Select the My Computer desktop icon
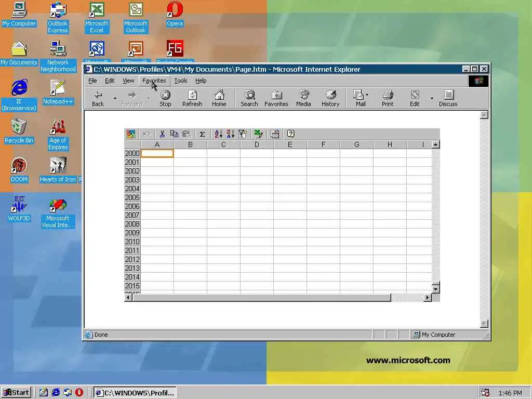This screenshot has height=399, width=532. coord(19,15)
